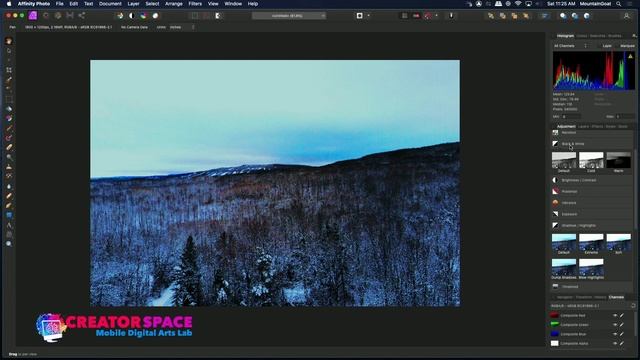Image resolution: width=640 pixels, height=360 pixels.
Task: Toggle visibility of Composite Alpha channel
Action: pyautogui.click(x=615, y=344)
